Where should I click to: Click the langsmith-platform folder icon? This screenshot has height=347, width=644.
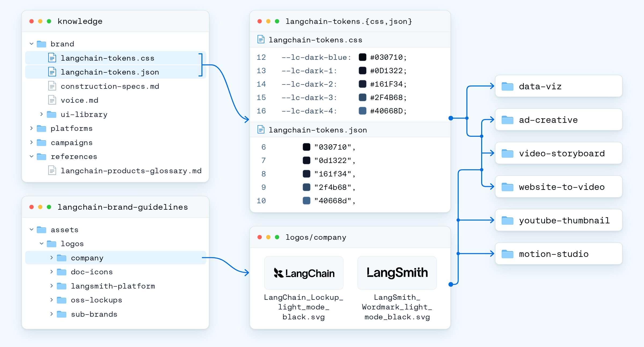[x=62, y=286]
